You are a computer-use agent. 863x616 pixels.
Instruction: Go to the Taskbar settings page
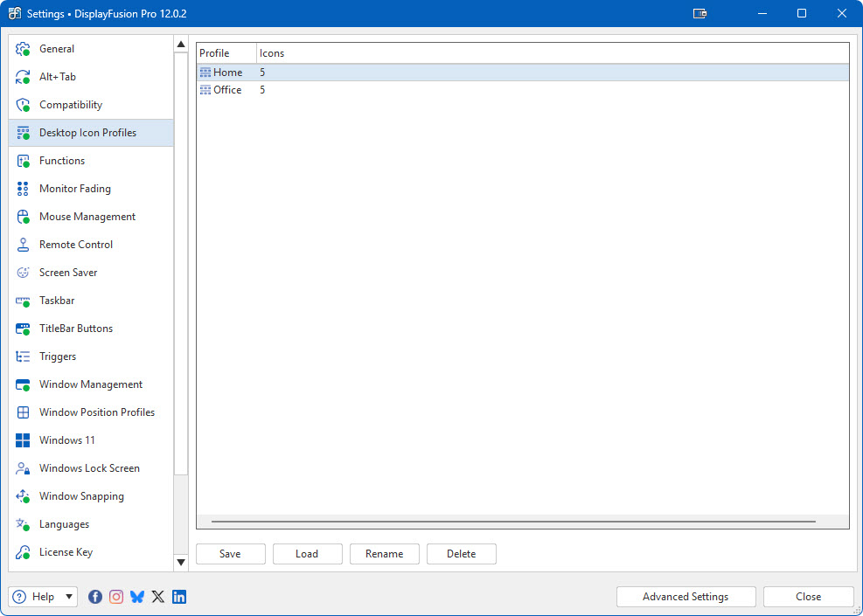[57, 301]
